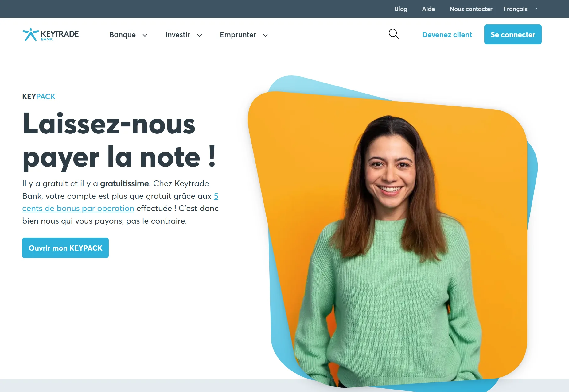The width and height of the screenshot is (569, 392).
Task: Go to the Blog link
Action: tap(401, 9)
